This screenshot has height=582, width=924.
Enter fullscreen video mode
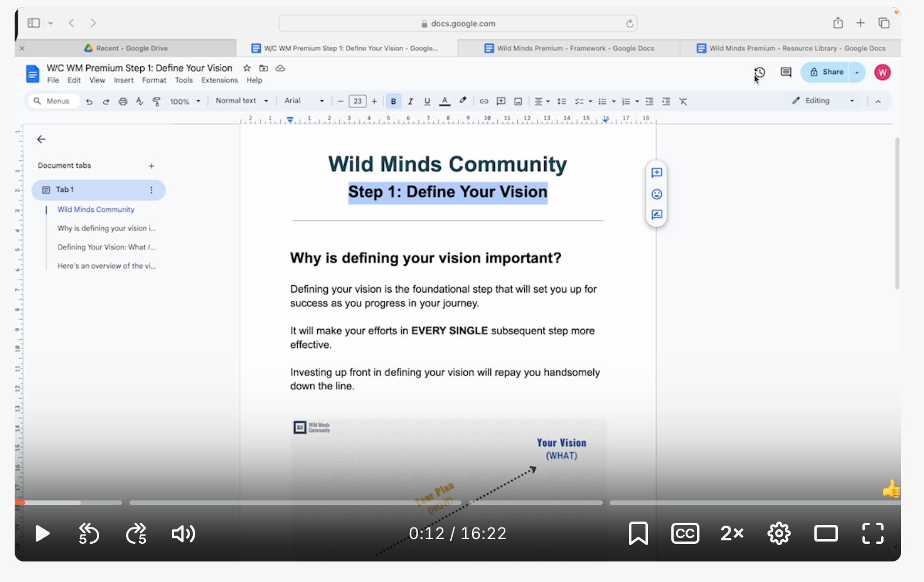pos(873,533)
